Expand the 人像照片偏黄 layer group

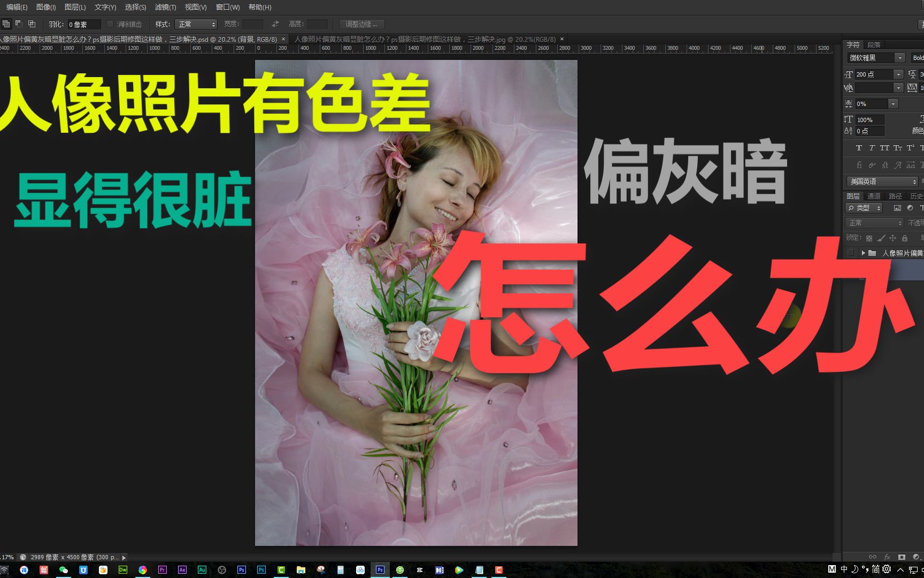pyautogui.click(x=863, y=253)
